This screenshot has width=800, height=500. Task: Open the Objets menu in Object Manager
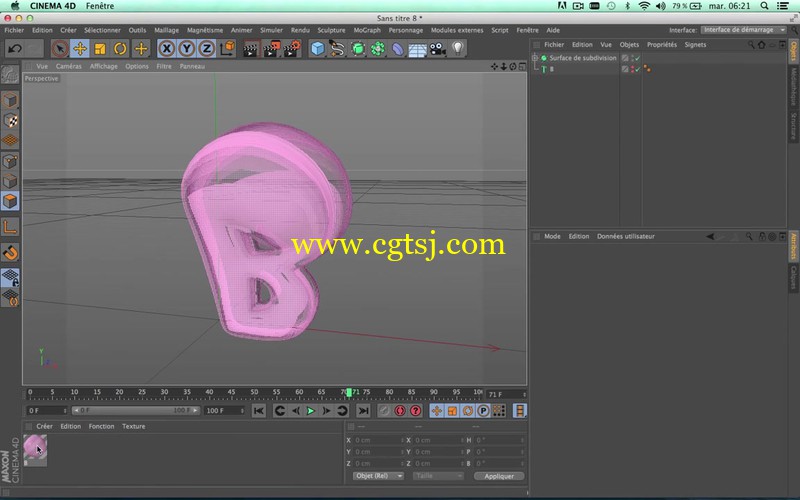[629, 45]
